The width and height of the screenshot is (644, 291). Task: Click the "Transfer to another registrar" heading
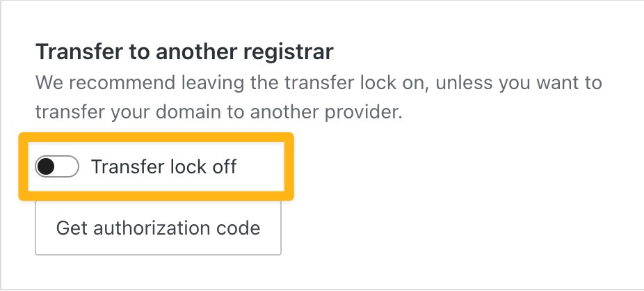[184, 52]
